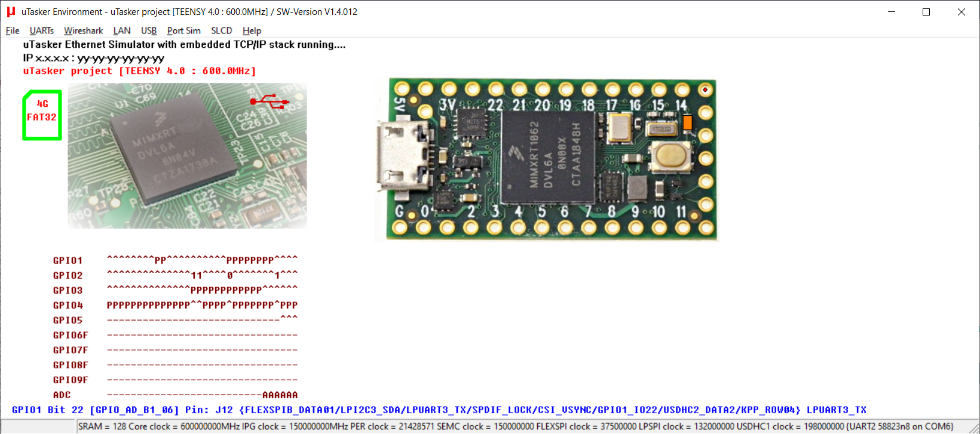
Task: Toggle pin 10 pad on bottom row
Action: coord(659,227)
